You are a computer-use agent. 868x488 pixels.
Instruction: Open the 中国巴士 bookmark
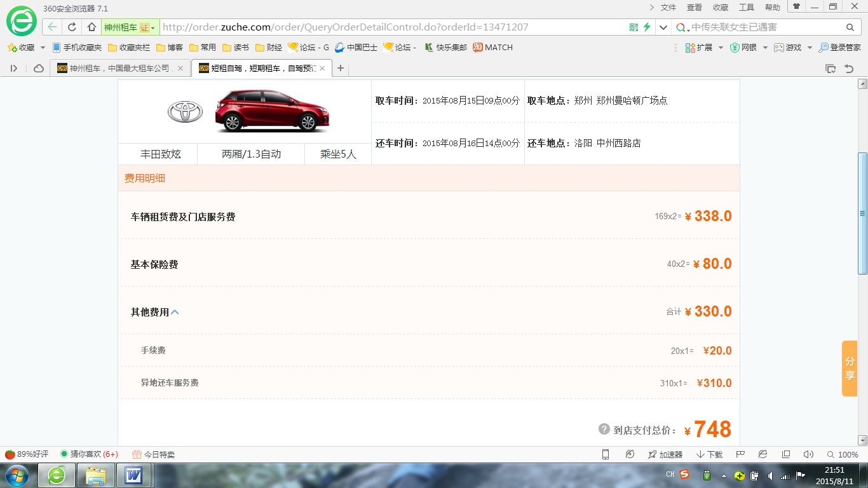(356, 48)
